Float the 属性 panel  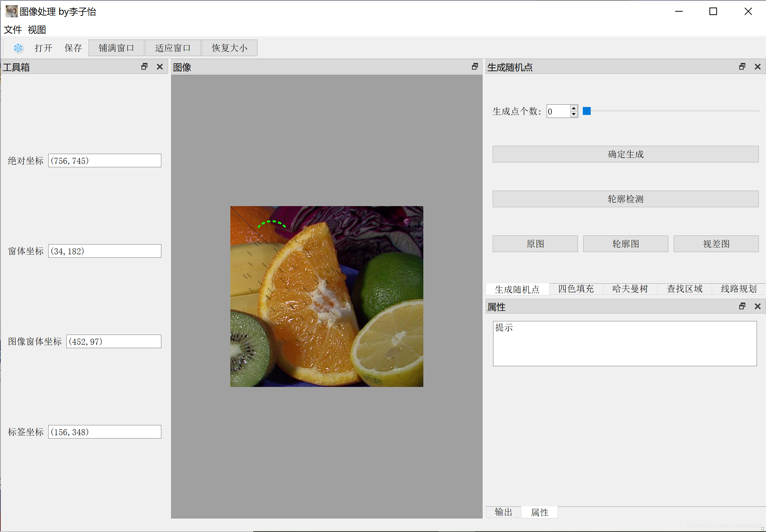742,306
